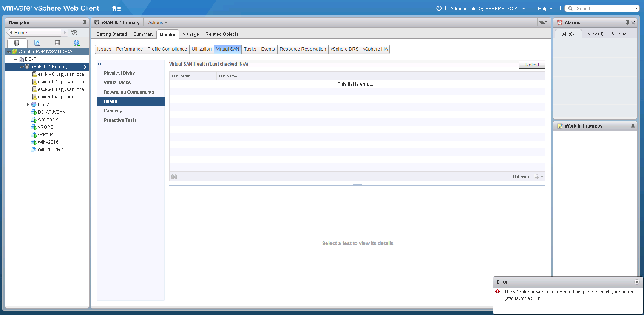Switch to Hosts and Clusters inventory icon
644x315 pixels.
(x=17, y=43)
